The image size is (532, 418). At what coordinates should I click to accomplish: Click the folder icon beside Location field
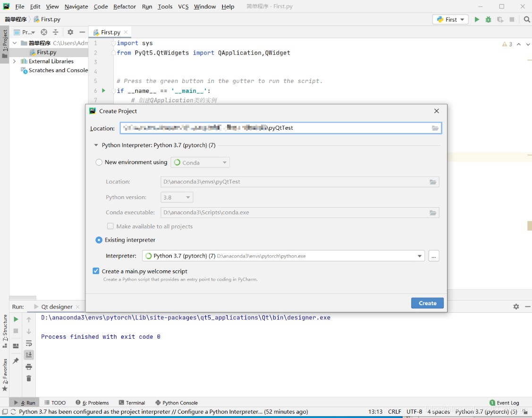coord(435,127)
